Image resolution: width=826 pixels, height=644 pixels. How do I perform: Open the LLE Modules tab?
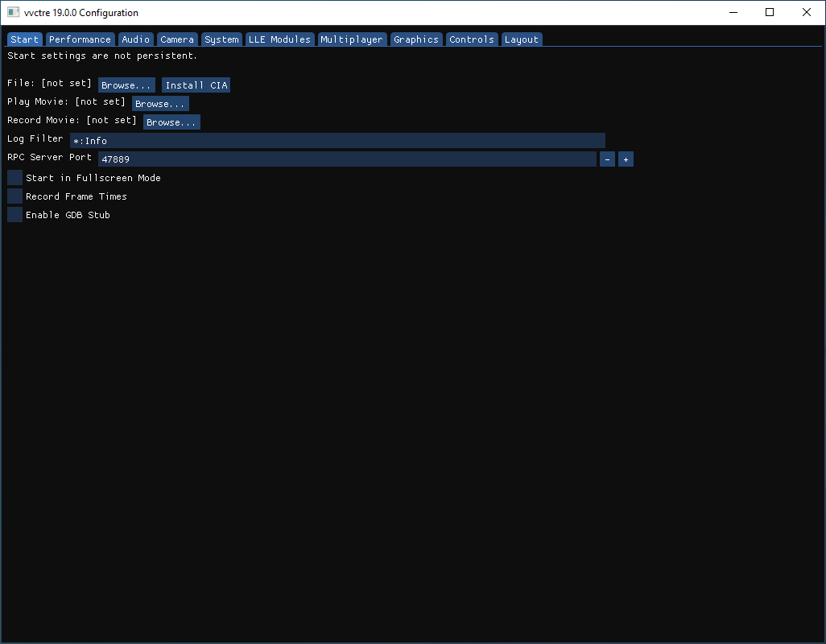coord(279,39)
